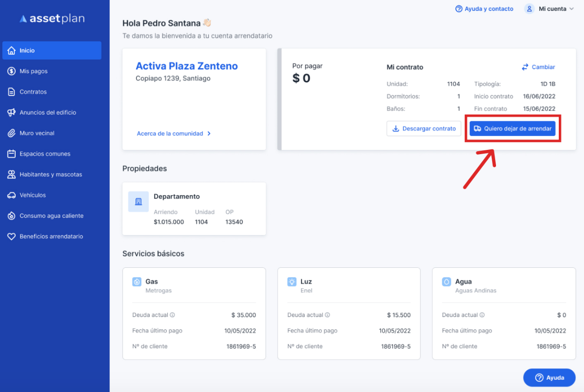Click the Propiedades heading

145,168
